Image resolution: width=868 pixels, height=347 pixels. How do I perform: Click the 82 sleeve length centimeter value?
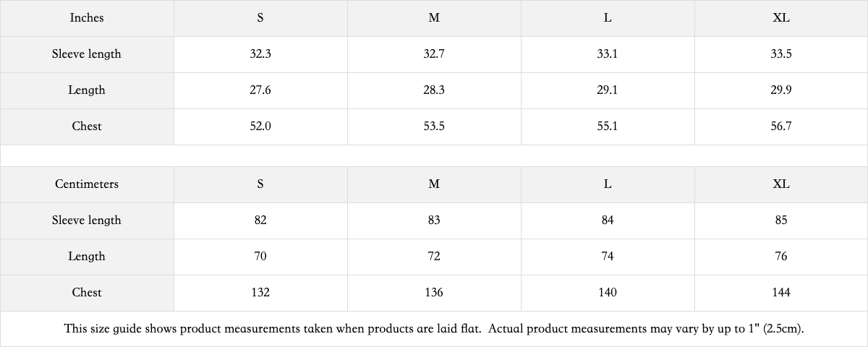pyautogui.click(x=260, y=220)
